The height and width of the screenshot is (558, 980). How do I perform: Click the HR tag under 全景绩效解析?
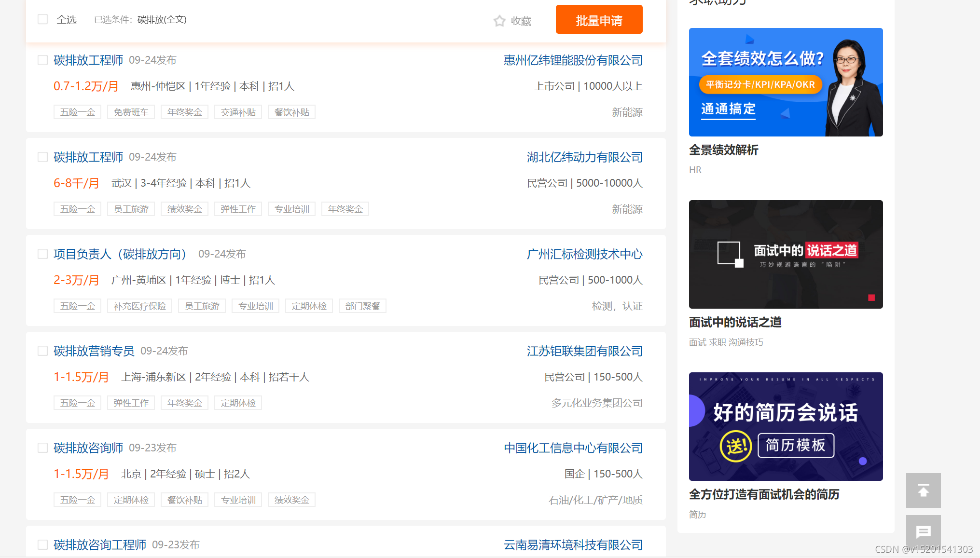(x=695, y=170)
